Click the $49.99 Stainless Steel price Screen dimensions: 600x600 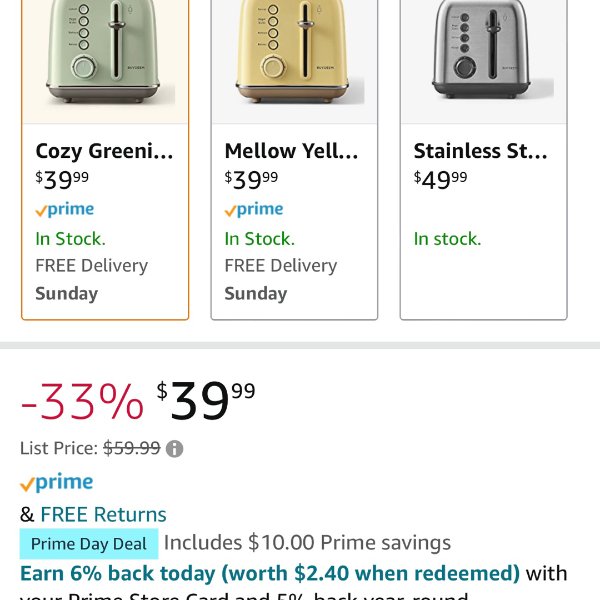click(440, 179)
